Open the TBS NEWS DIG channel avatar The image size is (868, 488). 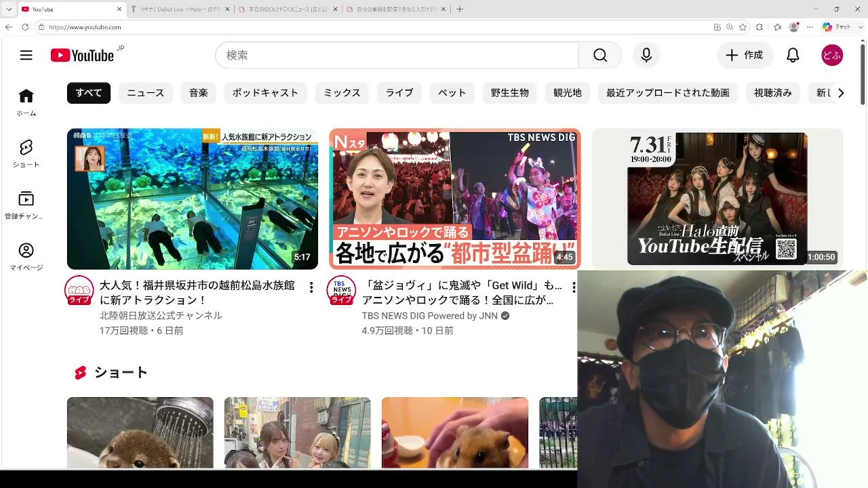(x=341, y=290)
